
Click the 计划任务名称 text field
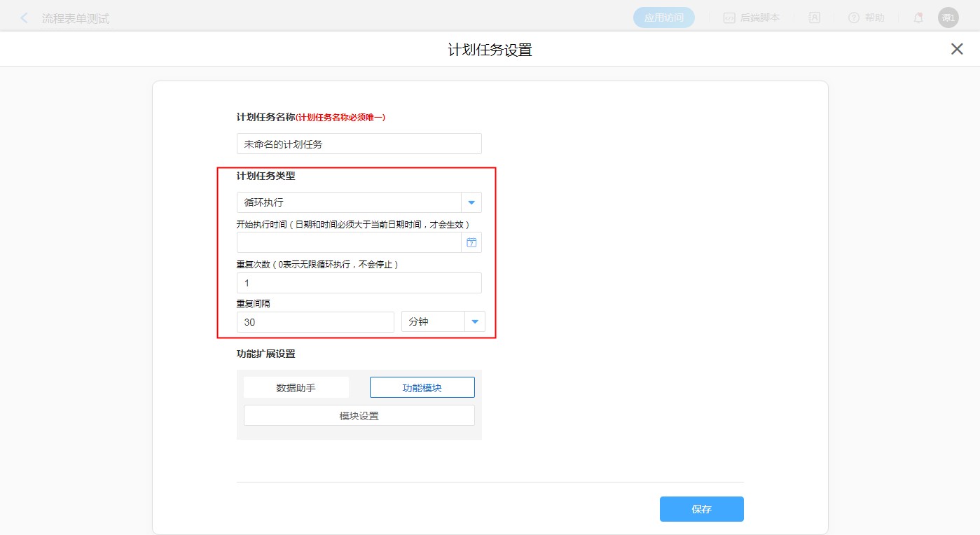[359, 144]
